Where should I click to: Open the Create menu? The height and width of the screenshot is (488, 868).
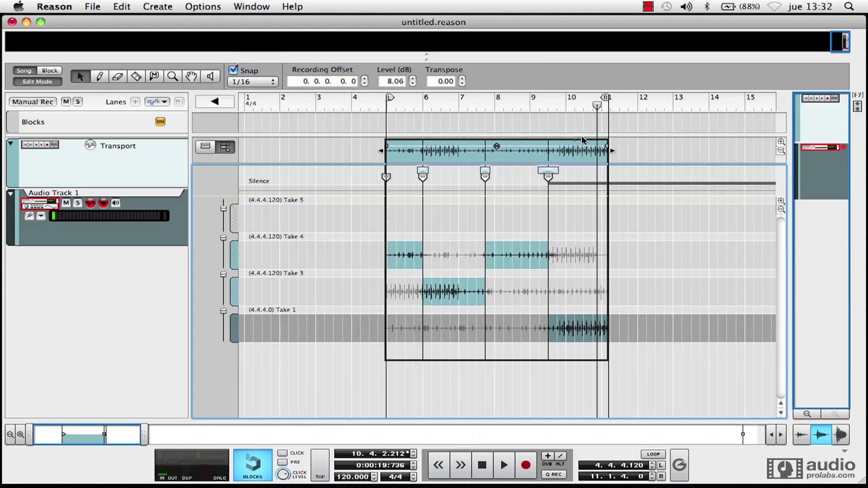(157, 7)
